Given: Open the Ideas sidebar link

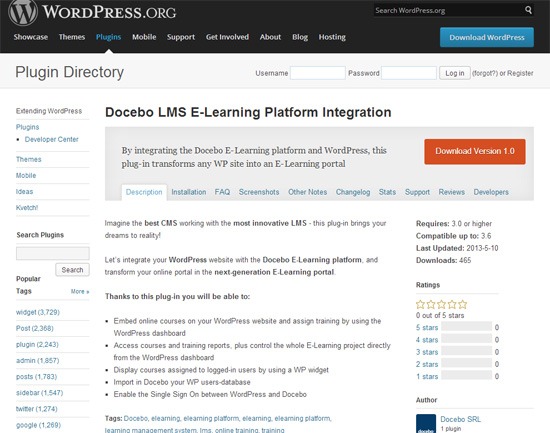Looking at the screenshot, I should coord(25,192).
